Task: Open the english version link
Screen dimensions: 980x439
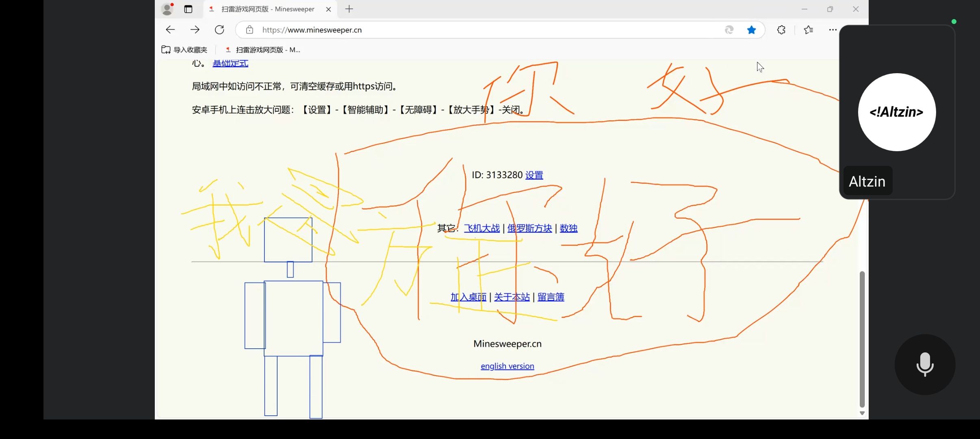Action: pyautogui.click(x=507, y=366)
